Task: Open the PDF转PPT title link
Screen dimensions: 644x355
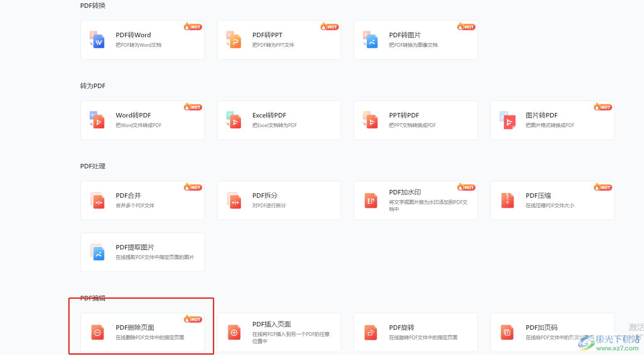Action: point(268,35)
